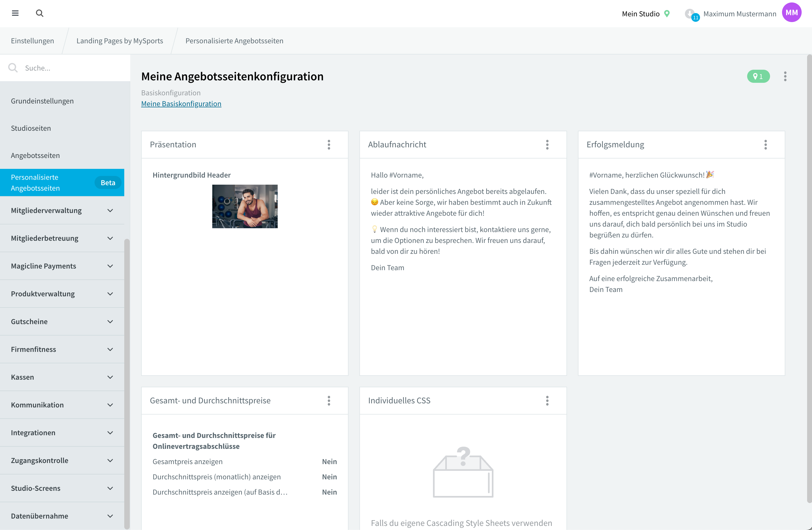Go to Einstellungen breadcrumb
The image size is (812, 530).
32,41
